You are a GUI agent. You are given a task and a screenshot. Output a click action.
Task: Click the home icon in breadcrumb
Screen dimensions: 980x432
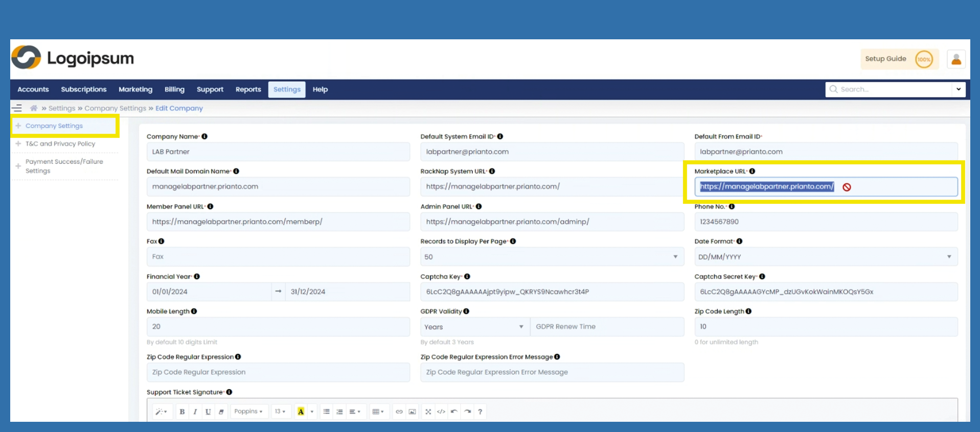click(34, 108)
